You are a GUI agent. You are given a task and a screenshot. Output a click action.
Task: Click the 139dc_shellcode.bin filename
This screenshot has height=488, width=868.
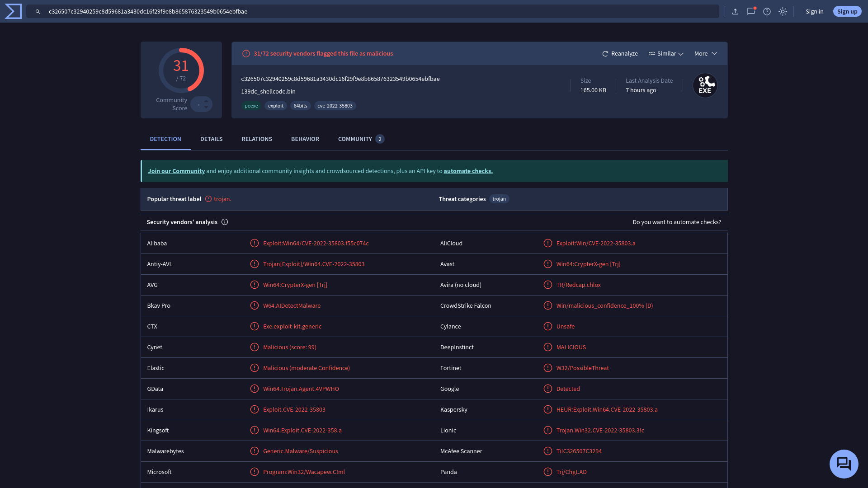(268, 92)
